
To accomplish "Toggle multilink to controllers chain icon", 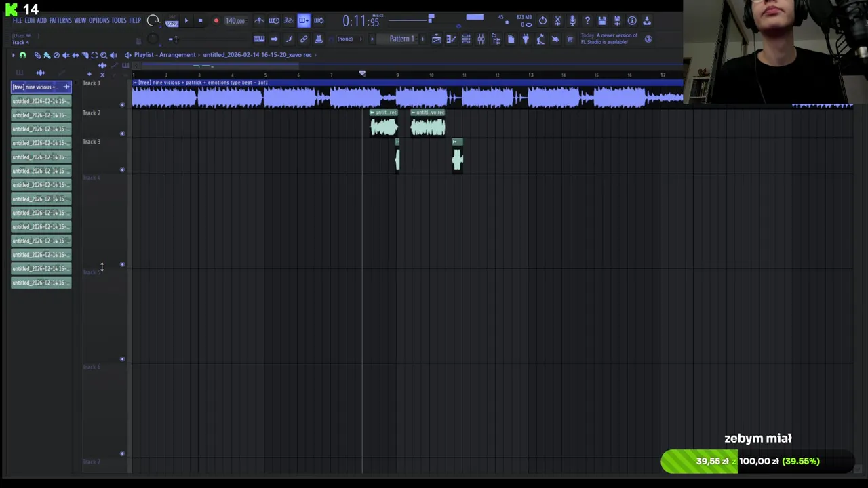I will click(304, 39).
